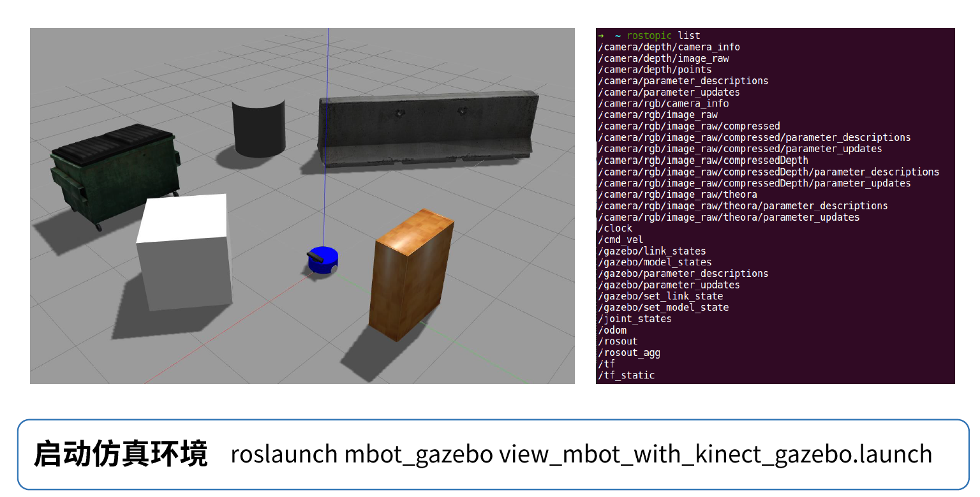The width and height of the screenshot is (980, 497).
Task: Click /camera/rgb/image_raw/compressed topic line
Action: [x=689, y=126]
